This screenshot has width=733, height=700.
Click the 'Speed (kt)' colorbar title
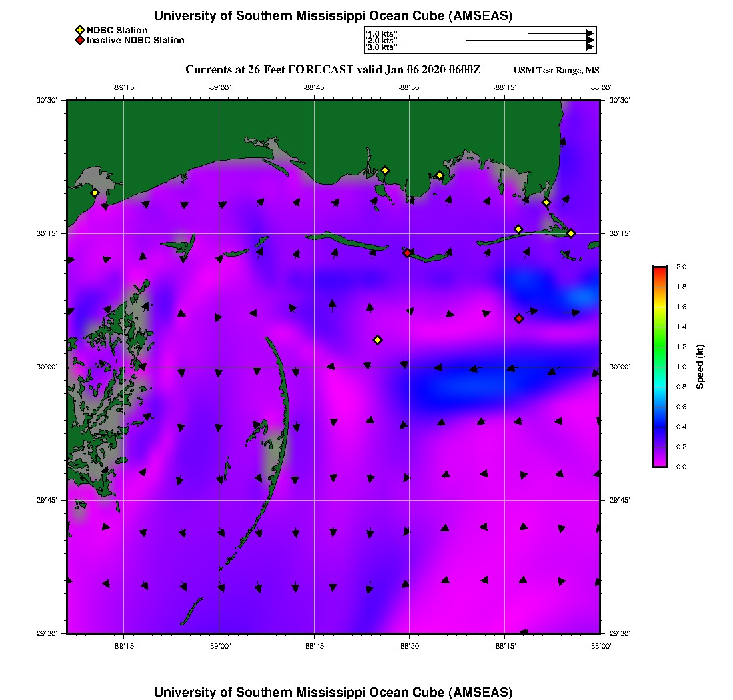point(700,367)
